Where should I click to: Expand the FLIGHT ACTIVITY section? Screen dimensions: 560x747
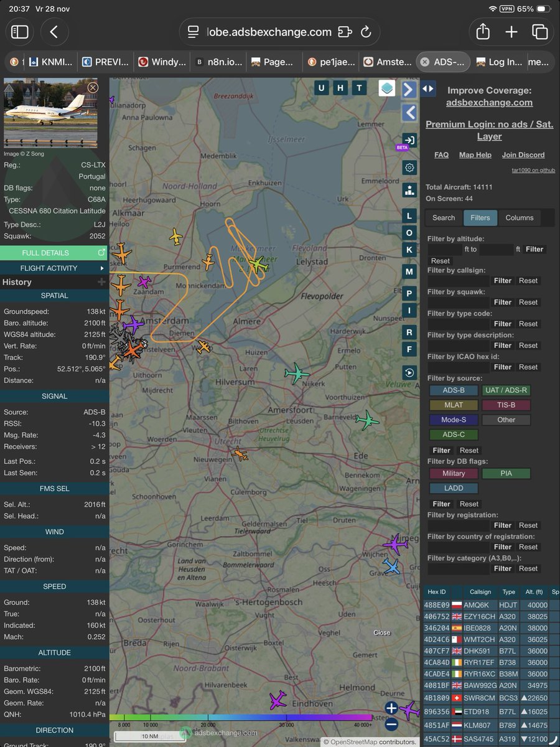click(x=54, y=268)
